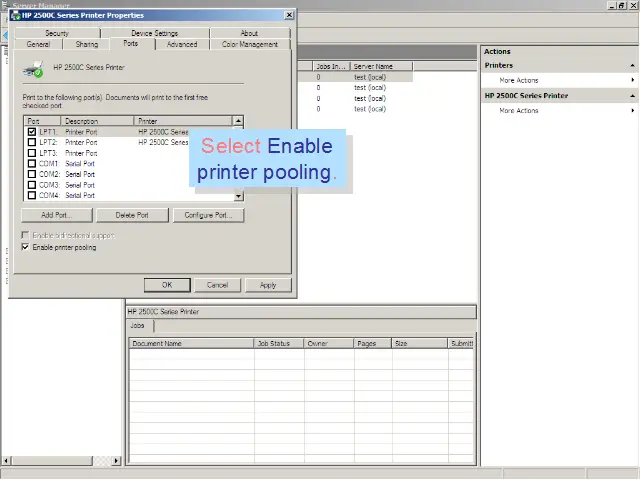Click the HP 2500C printer icon in dialog
The width and height of the screenshot is (640, 480).
33,69
